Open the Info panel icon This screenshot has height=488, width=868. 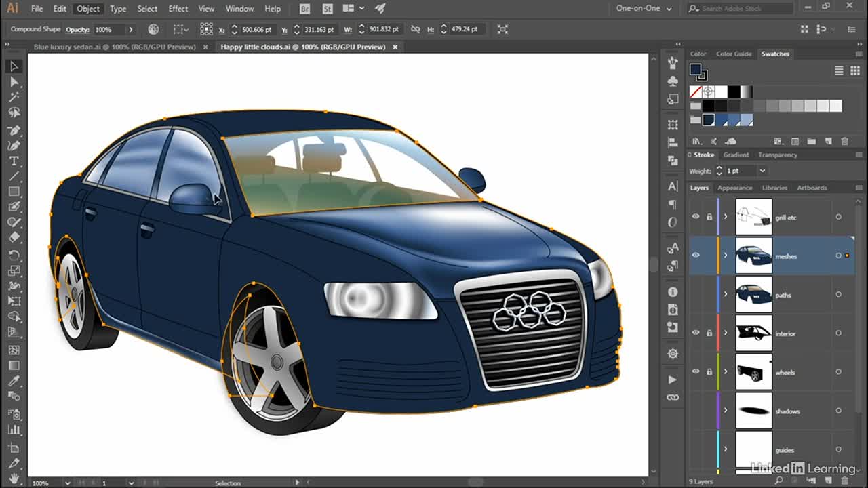(673, 292)
